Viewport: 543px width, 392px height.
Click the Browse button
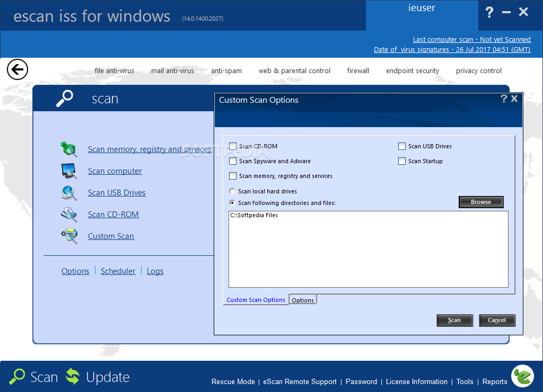(481, 202)
